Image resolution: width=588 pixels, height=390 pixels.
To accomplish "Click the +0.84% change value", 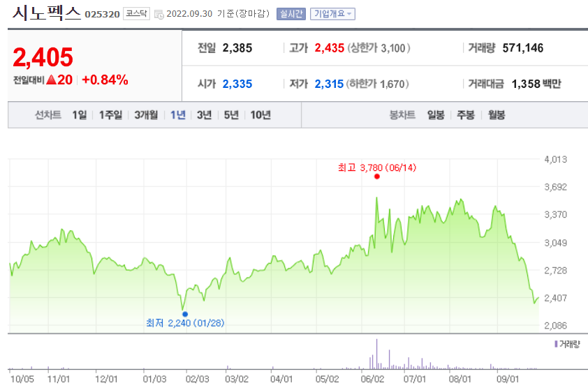I will pos(105,80).
